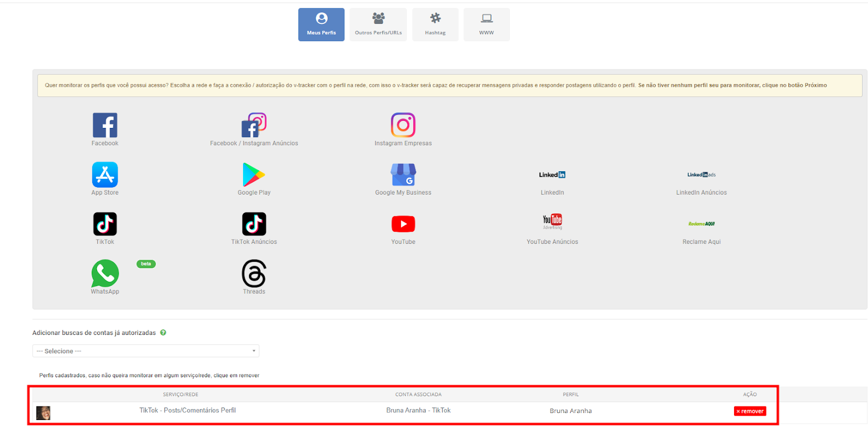Choose the TikTok Anúncios icon

tap(254, 224)
